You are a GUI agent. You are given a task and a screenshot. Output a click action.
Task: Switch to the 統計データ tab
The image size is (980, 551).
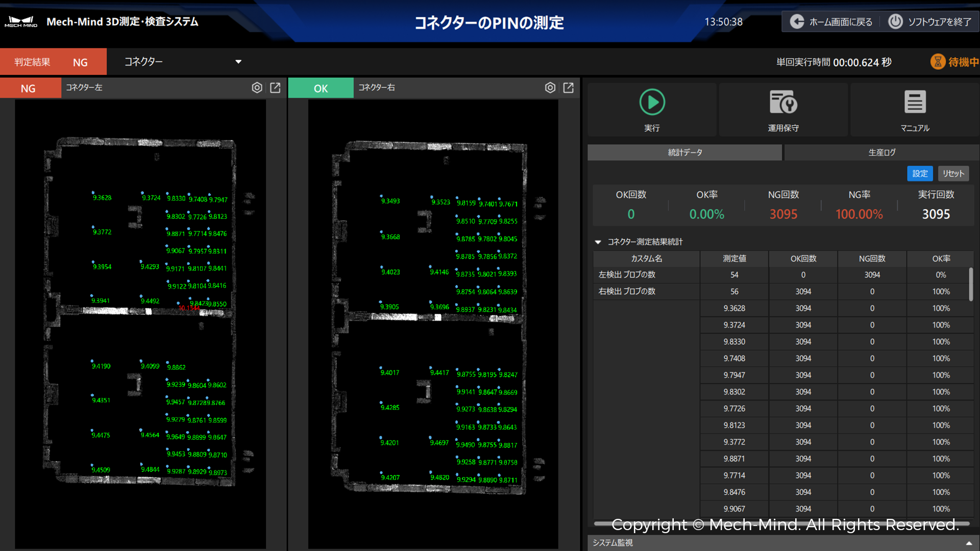pos(684,153)
